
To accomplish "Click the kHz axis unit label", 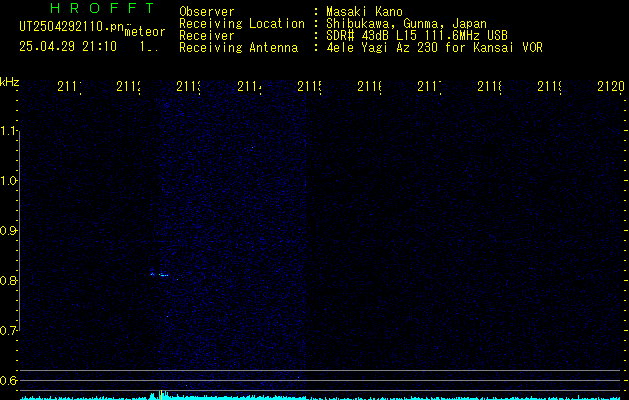I will point(9,82).
